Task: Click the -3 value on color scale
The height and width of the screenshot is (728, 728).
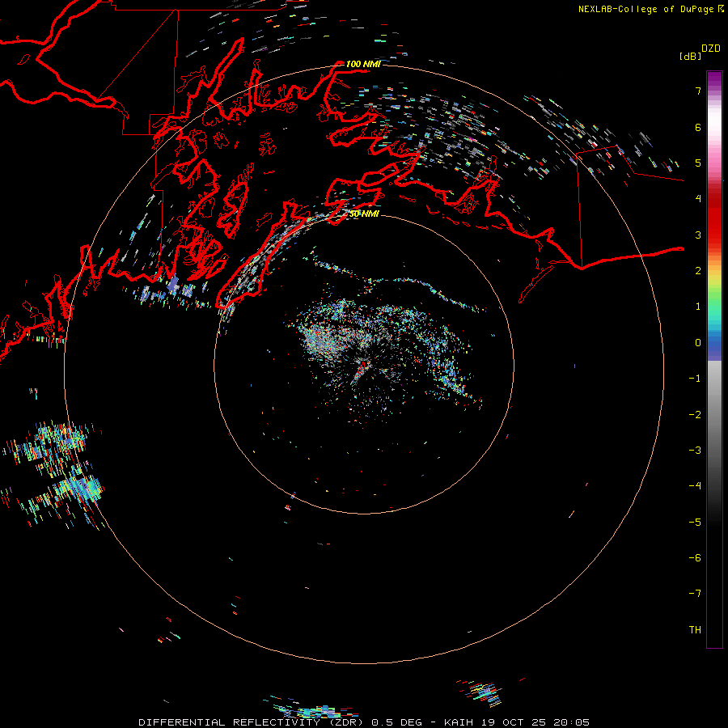Action: 695,451
